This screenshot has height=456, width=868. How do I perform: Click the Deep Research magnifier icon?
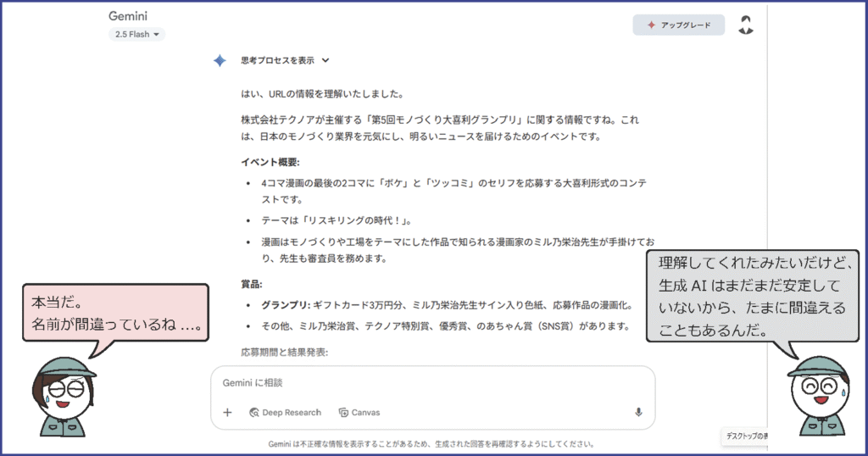[254, 412]
